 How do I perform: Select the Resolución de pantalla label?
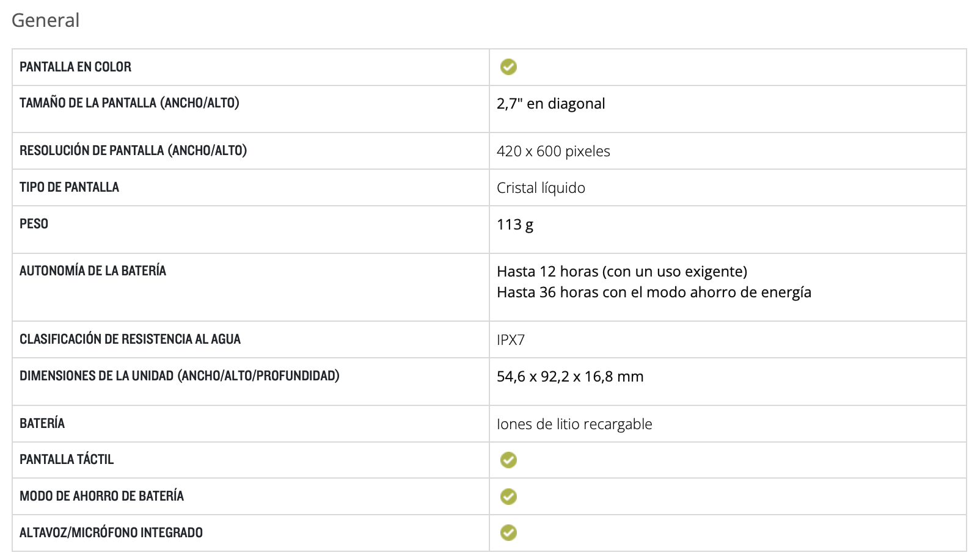(x=133, y=151)
